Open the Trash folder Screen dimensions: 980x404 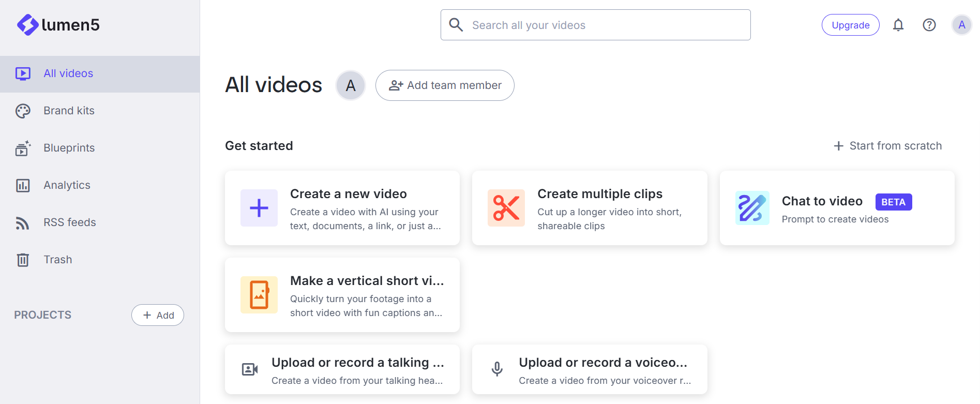(x=57, y=260)
